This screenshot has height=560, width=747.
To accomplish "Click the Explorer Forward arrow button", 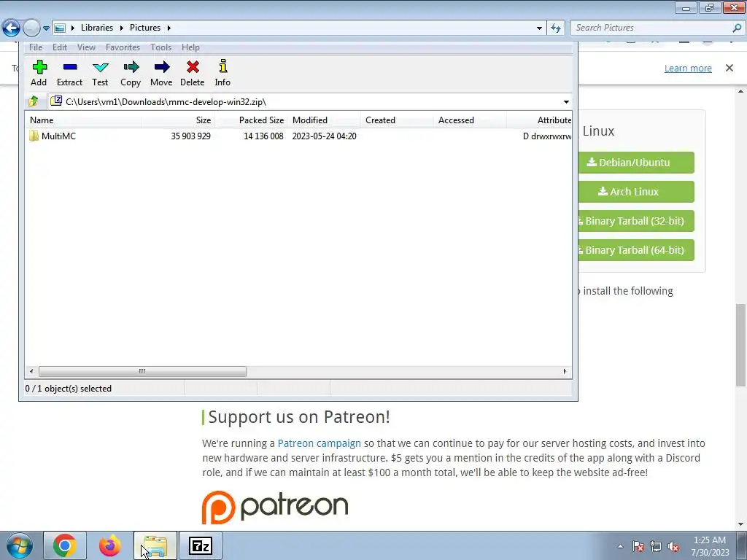I will 31,28.
